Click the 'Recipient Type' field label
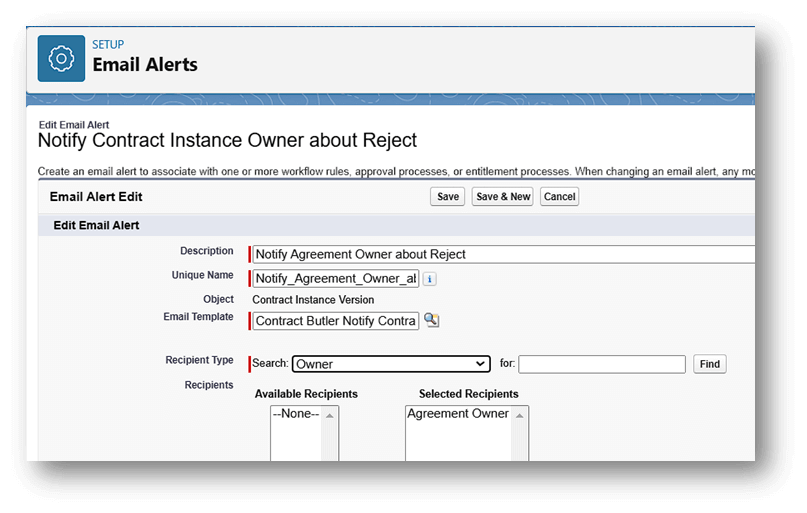Screen dimensions: 807x513 [199, 360]
